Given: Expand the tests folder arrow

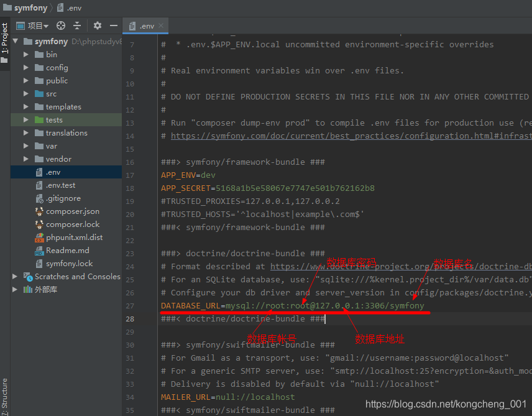Looking at the screenshot, I should pyautogui.click(x=25, y=119).
